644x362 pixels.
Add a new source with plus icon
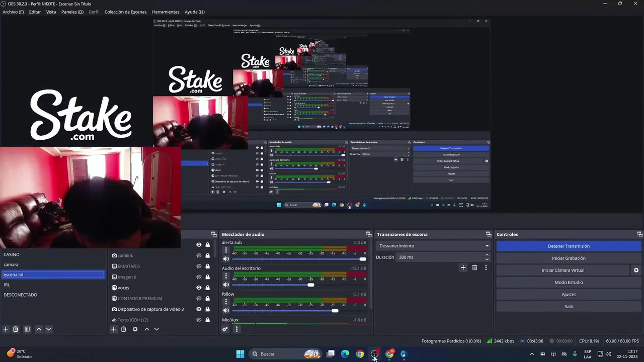click(x=114, y=329)
